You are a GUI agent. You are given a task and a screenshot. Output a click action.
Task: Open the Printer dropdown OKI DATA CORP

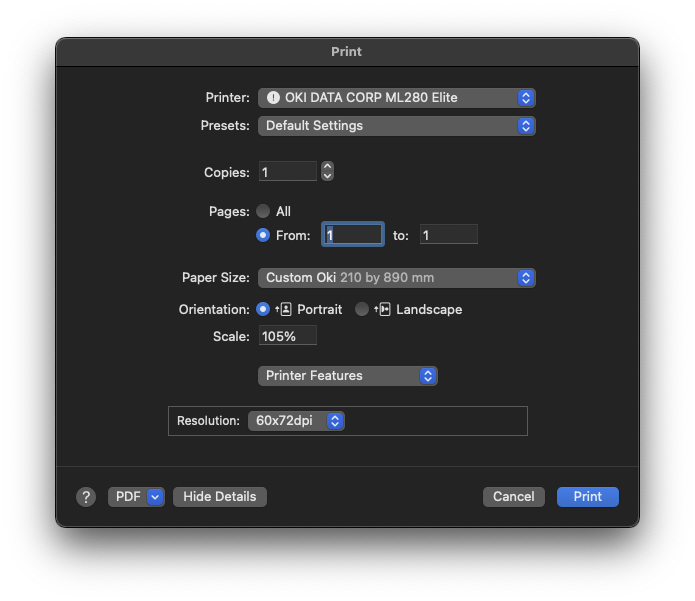397,98
